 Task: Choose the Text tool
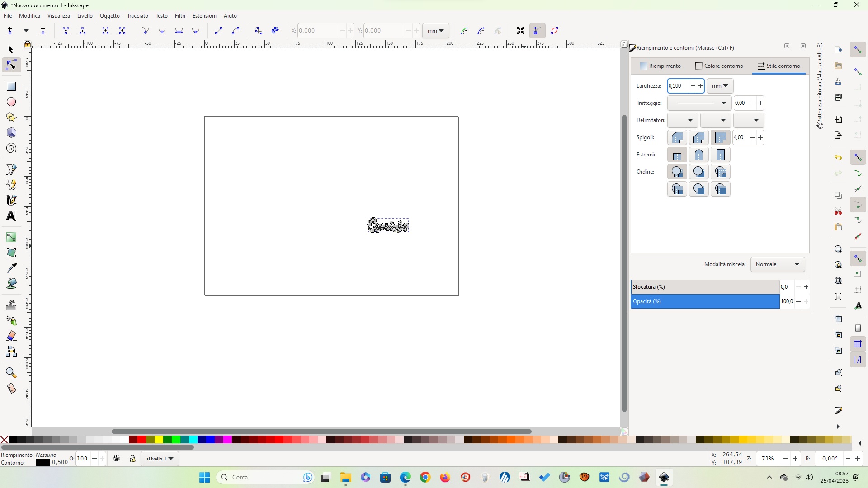pyautogui.click(x=11, y=216)
